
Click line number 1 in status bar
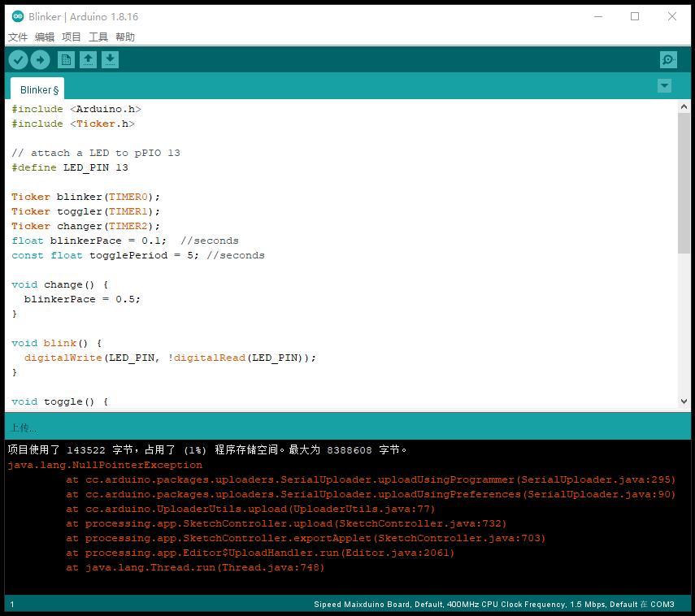[12, 604]
